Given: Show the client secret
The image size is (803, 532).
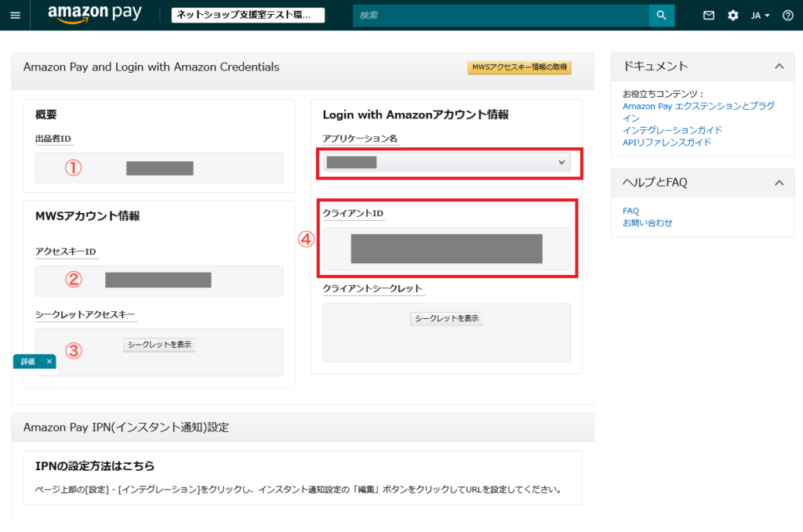Looking at the screenshot, I should 446,319.
